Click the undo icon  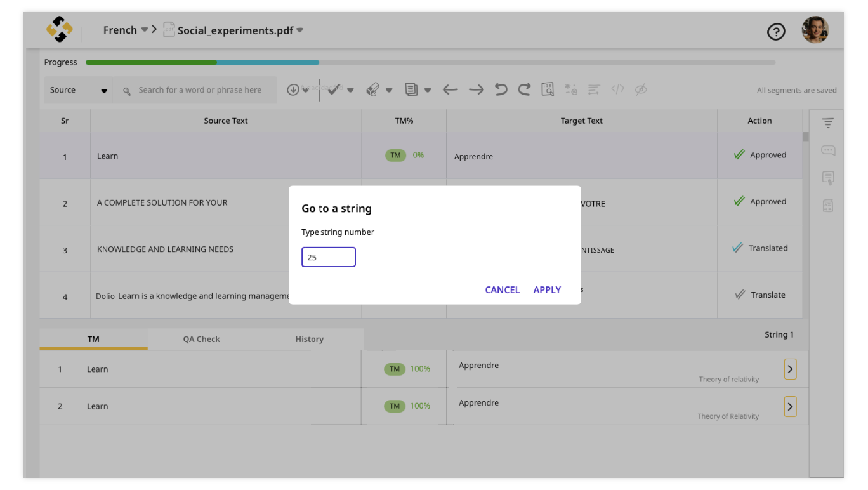click(501, 89)
